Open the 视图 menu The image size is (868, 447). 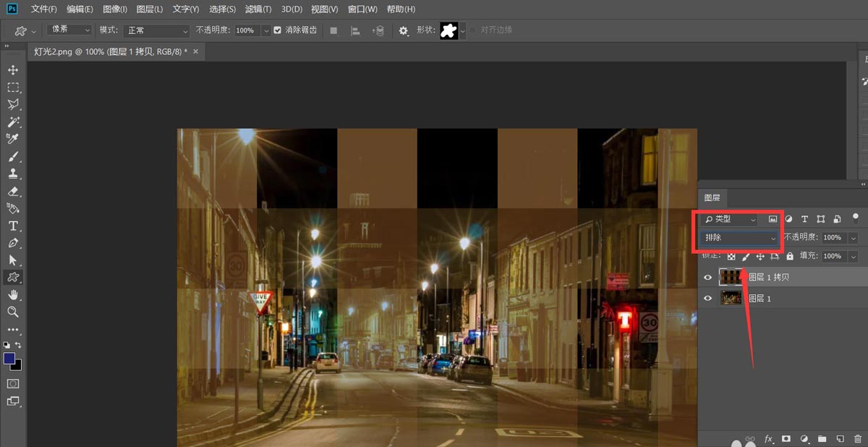(x=325, y=9)
